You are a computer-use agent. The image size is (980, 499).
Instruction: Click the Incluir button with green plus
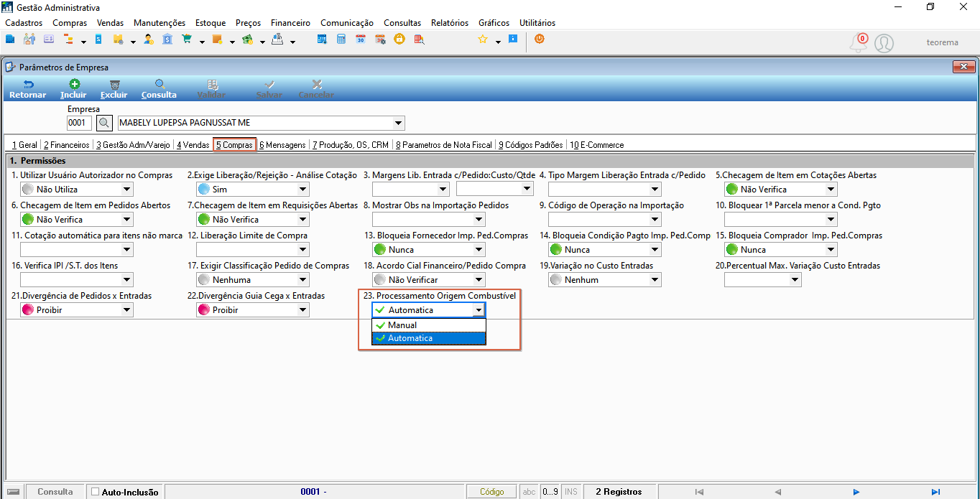click(74, 89)
